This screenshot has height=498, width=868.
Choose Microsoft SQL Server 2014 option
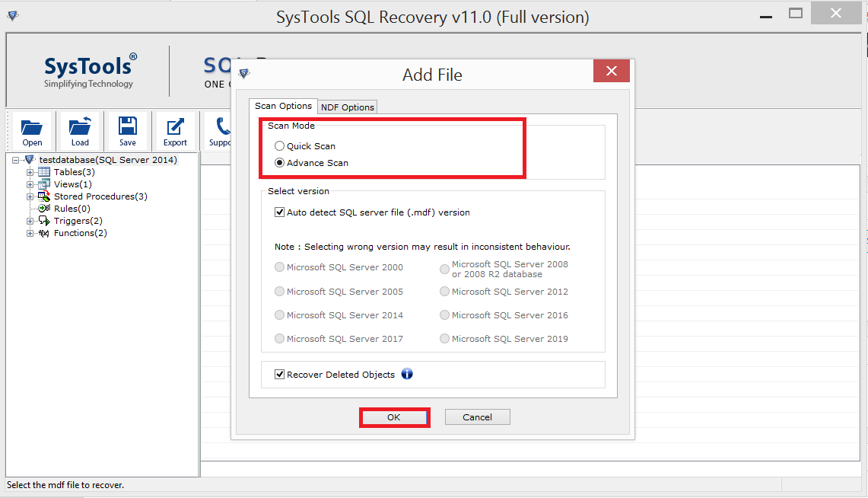point(279,315)
